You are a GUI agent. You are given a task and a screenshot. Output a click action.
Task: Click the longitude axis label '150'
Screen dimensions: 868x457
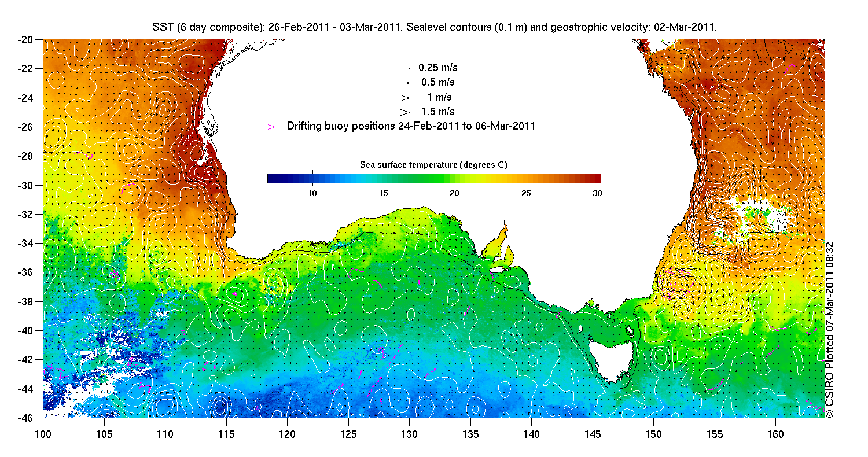653,434
